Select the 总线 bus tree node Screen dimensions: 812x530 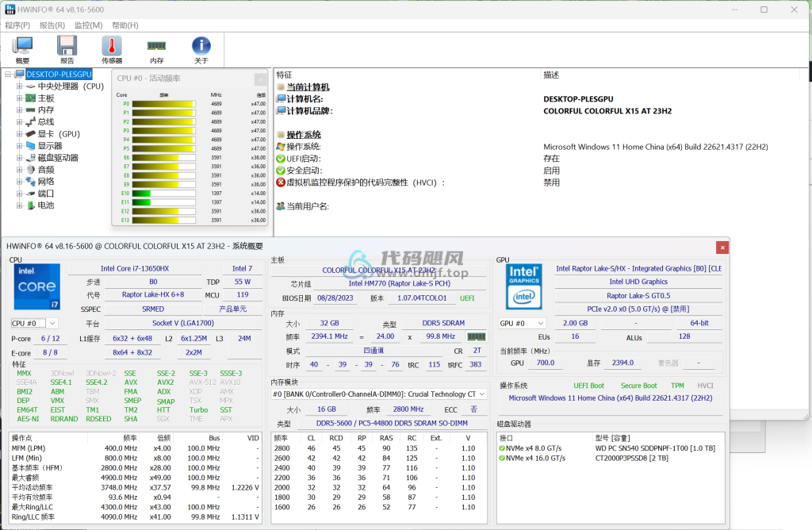(x=45, y=121)
